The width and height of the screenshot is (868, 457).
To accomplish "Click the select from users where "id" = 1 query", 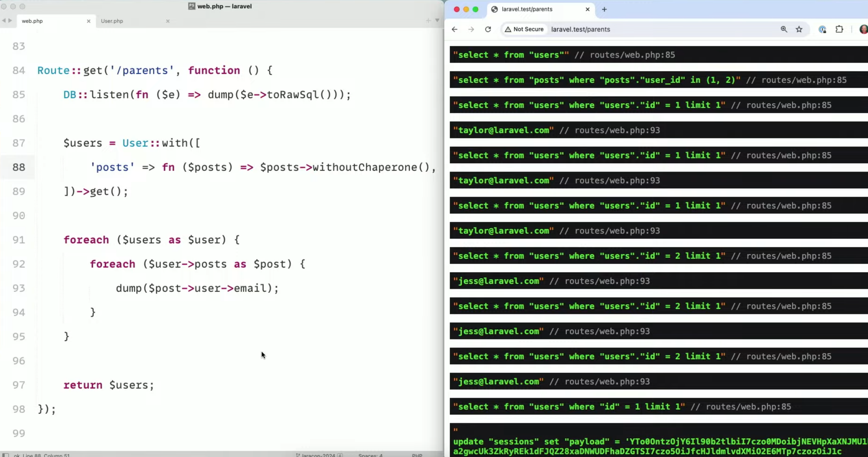I will point(658,407).
